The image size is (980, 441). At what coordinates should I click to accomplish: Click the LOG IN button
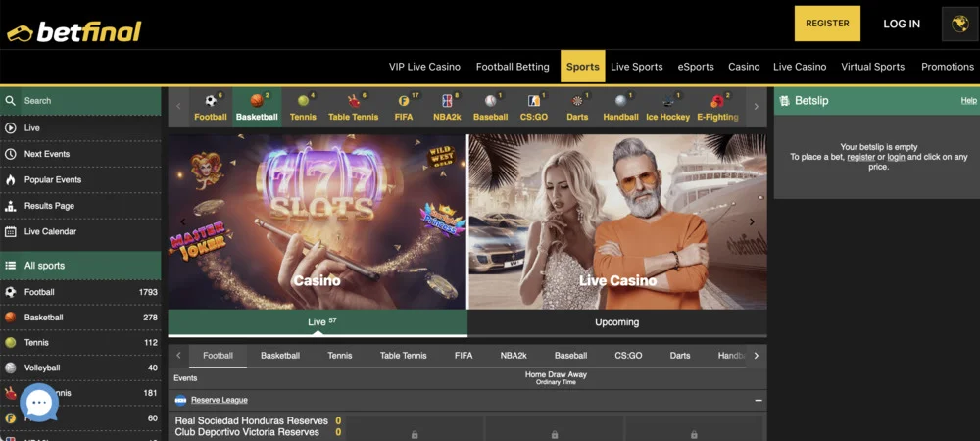pyautogui.click(x=902, y=24)
